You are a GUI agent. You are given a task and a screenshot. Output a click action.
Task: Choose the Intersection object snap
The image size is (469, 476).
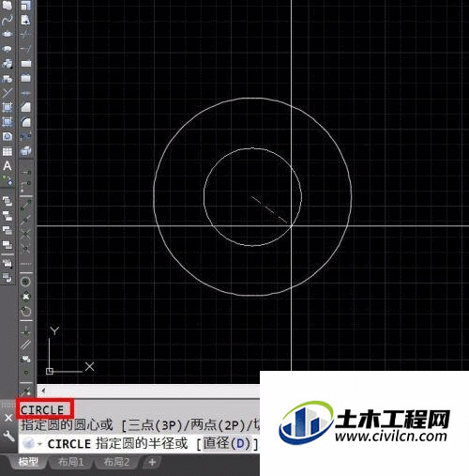click(25, 234)
